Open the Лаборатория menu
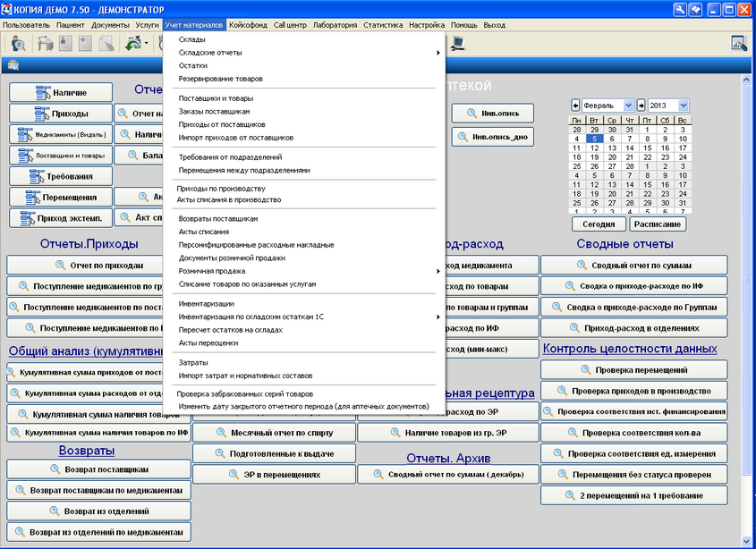The height and width of the screenshot is (549, 756). [336, 25]
